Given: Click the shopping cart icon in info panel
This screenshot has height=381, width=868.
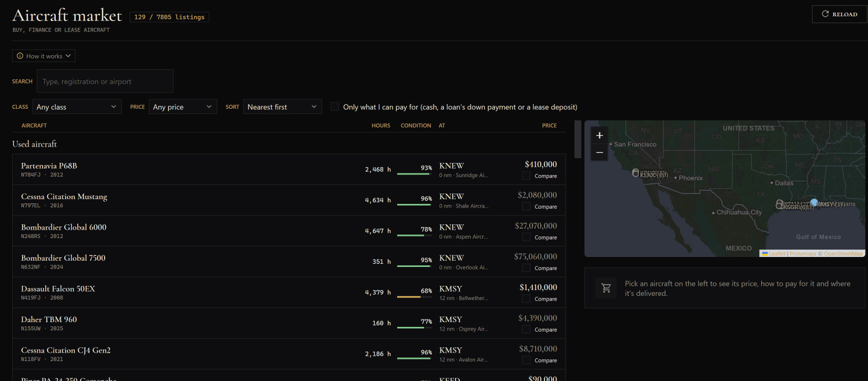Looking at the screenshot, I should pos(606,288).
